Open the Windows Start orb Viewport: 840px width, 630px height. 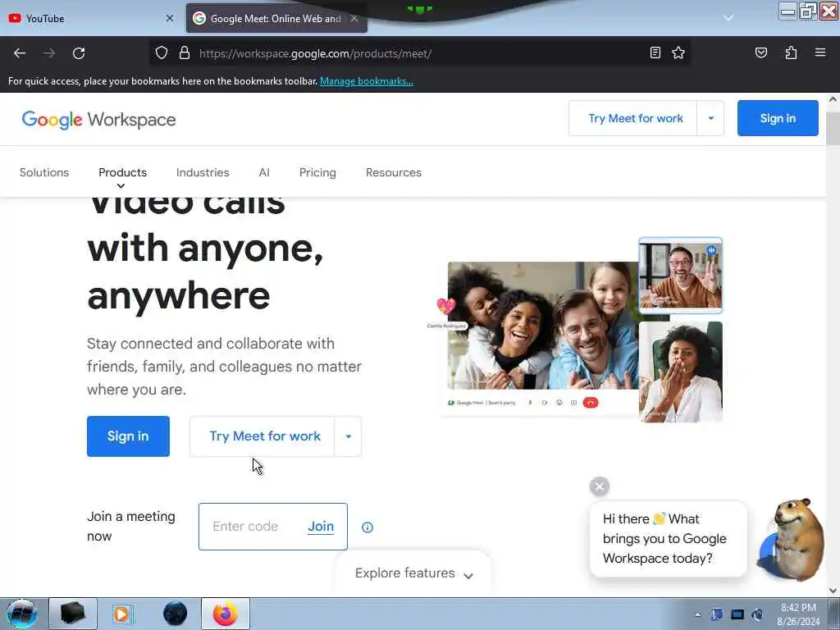(21, 614)
